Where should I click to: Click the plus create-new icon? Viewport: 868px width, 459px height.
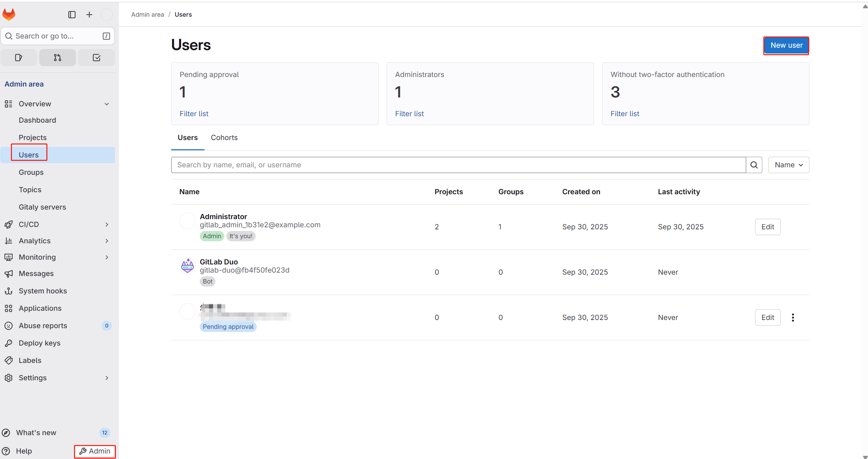click(x=89, y=15)
